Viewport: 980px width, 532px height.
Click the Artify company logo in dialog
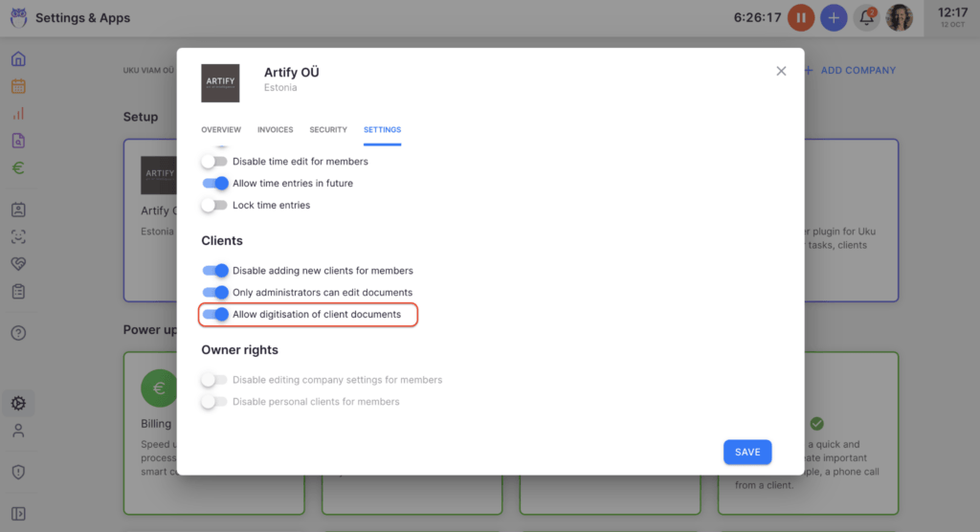tap(220, 83)
